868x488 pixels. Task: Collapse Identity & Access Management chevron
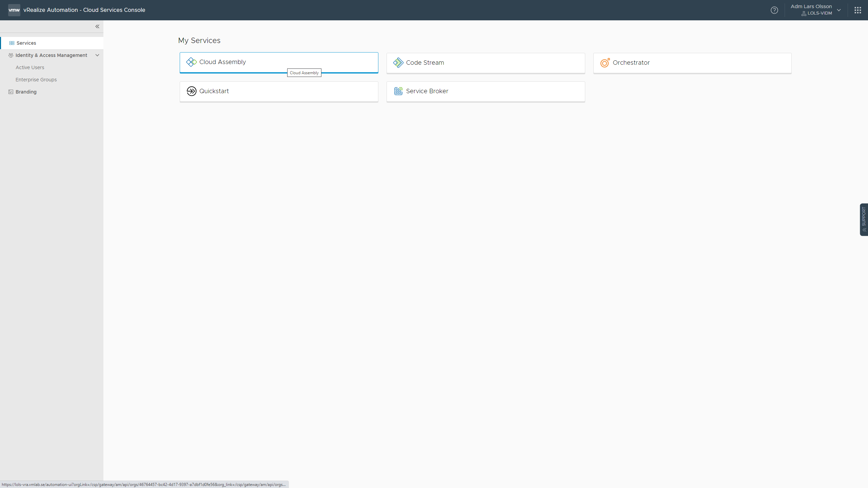(x=97, y=55)
